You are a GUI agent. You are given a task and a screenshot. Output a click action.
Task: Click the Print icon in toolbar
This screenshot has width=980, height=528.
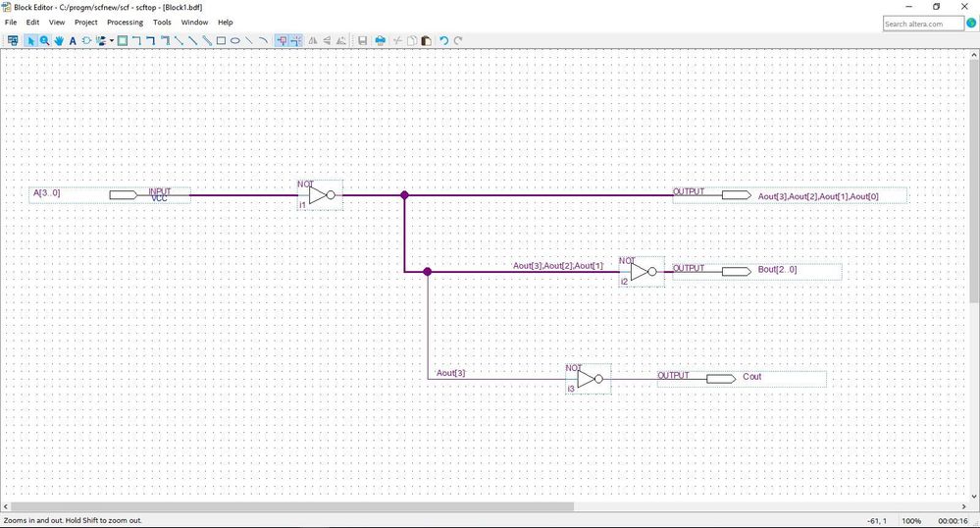(x=380, y=40)
